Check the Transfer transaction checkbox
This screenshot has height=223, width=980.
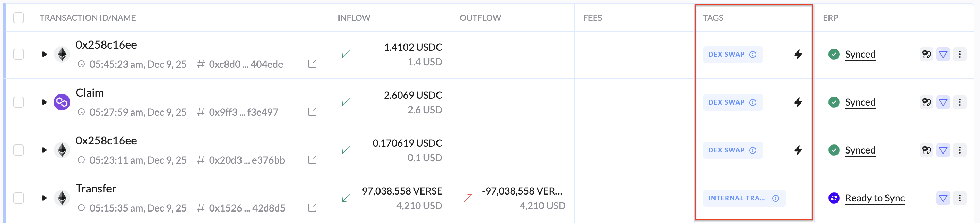click(x=18, y=198)
